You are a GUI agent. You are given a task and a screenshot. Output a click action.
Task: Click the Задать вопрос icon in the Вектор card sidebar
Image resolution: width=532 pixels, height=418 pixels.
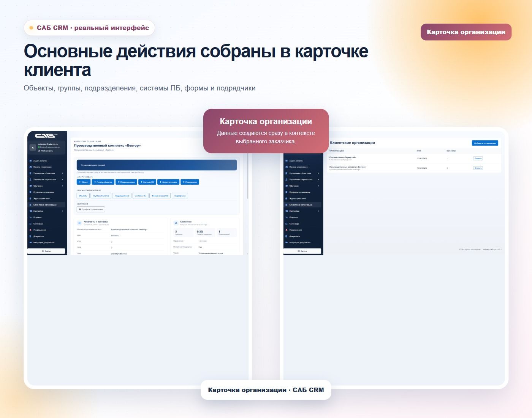[31, 161]
